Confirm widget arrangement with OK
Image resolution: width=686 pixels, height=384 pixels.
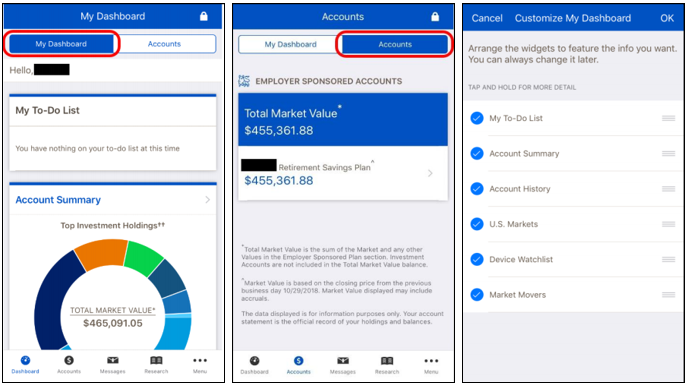pyautogui.click(x=667, y=18)
